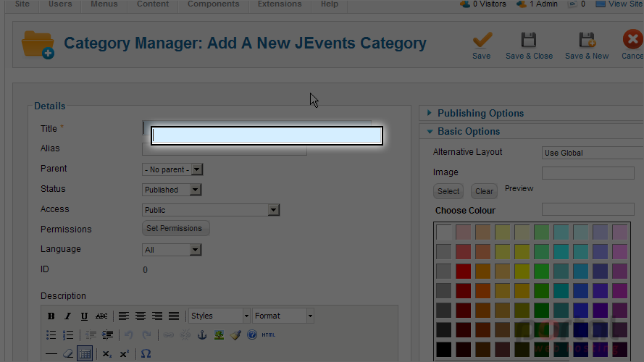Align text right in editor
Image resolution: width=644 pixels, height=362 pixels.
(x=157, y=316)
